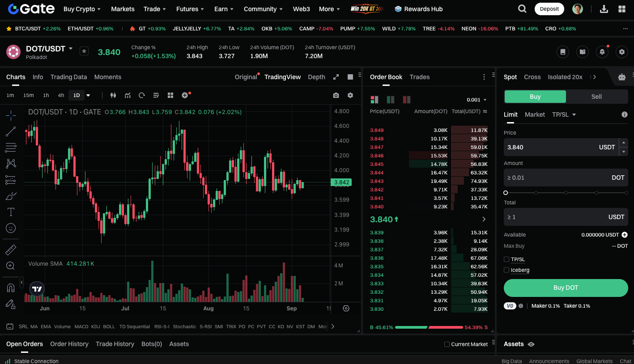Click the lock drawings pencil icon
The image size is (634, 364).
pyautogui.click(x=11, y=304)
